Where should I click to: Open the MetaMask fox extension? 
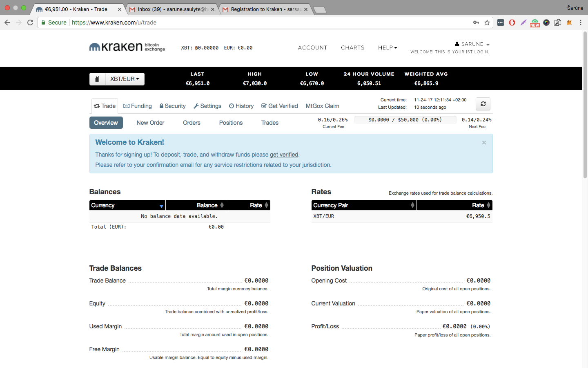pyautogui.click(x=569, y=22)
